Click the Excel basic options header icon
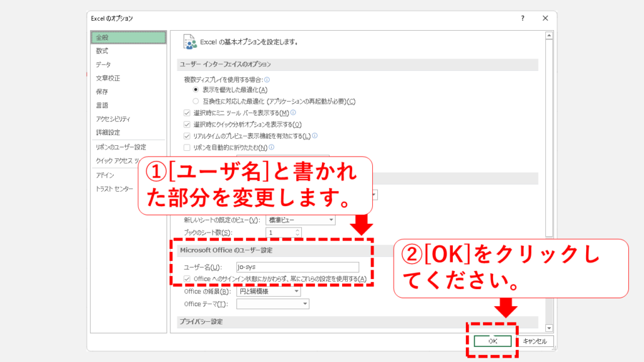 [190, 42]
